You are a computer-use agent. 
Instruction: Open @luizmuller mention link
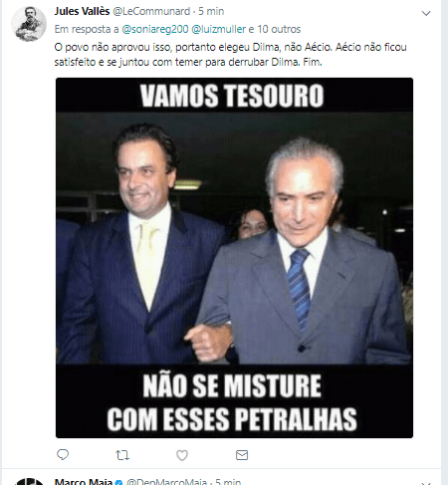click(x=219, y=29)
